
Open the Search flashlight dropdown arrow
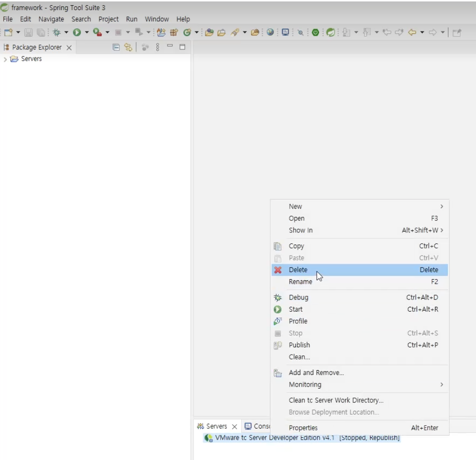tap(245, 32)
